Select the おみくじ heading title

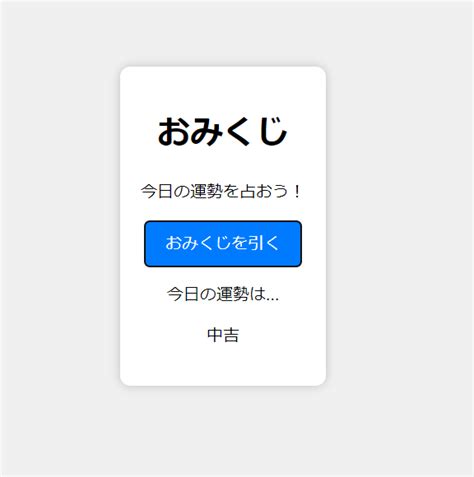point(223,132)
